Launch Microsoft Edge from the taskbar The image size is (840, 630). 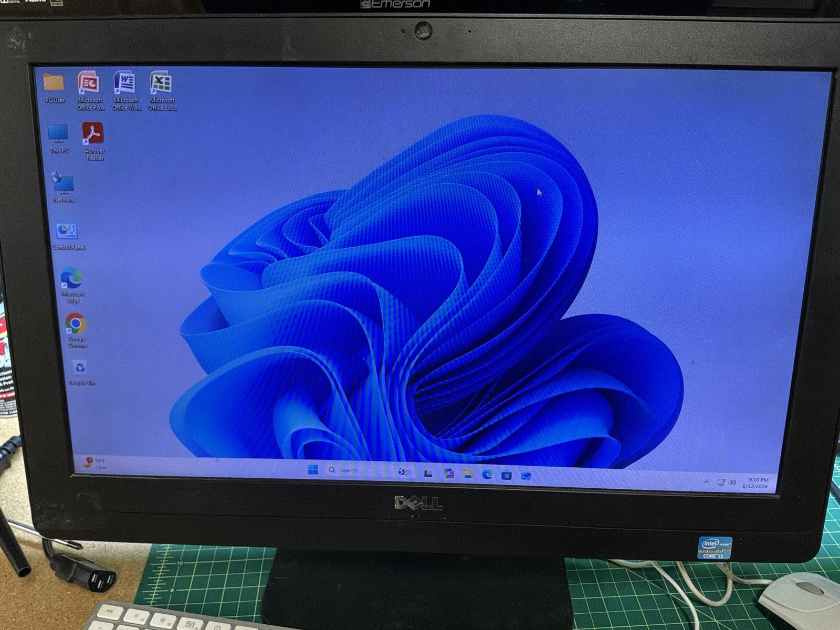[487, 475]
